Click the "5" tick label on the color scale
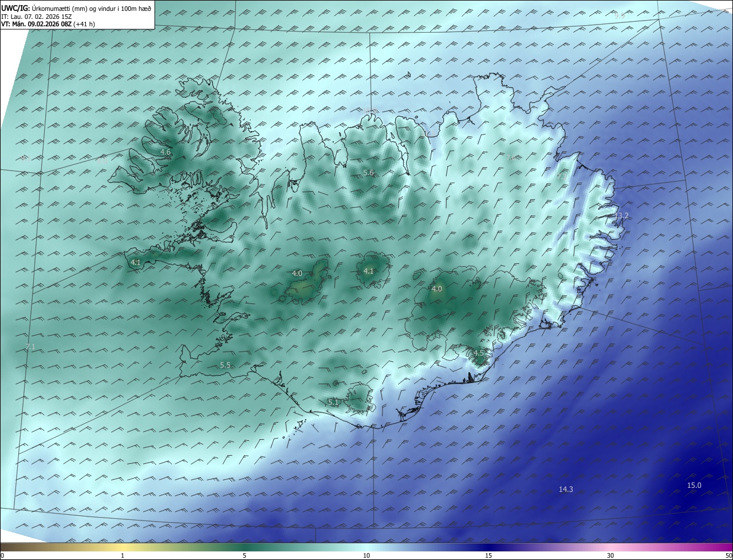 tap(245, 555)
